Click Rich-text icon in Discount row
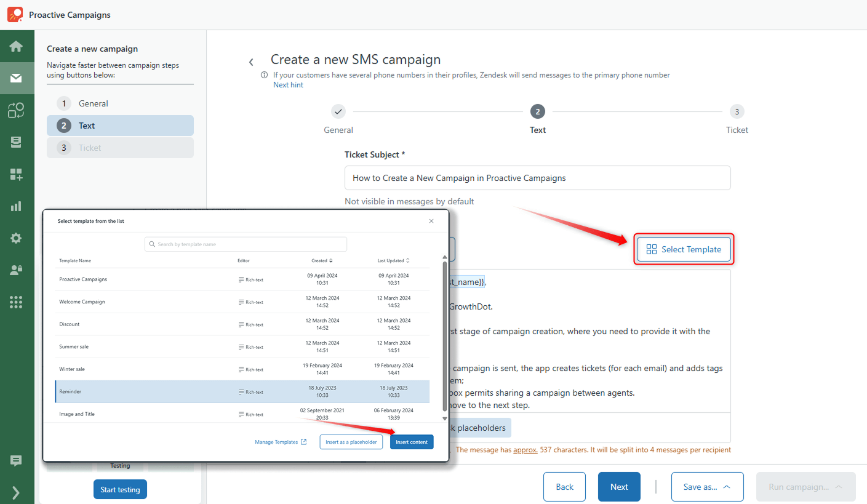 click(241, 325)
